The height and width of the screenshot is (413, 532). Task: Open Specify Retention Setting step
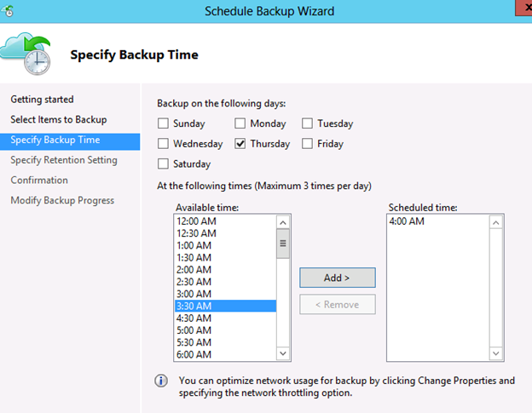click(x=64, y=160)
